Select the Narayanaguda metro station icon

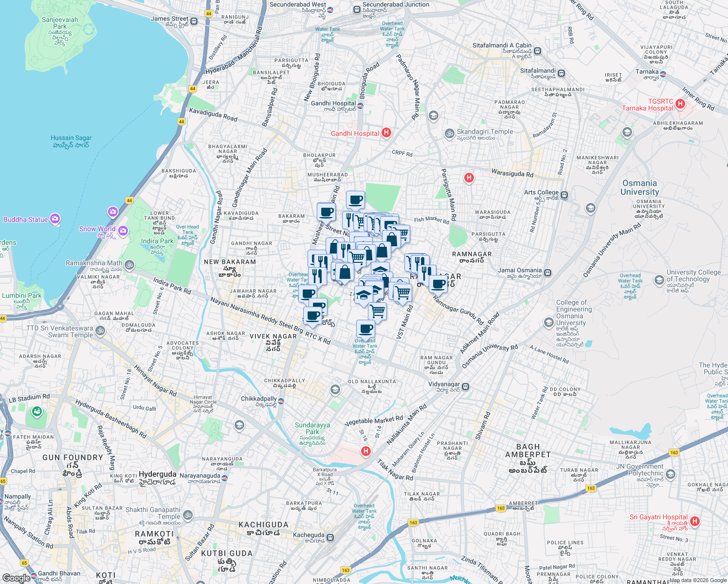(x=224, y=477)
